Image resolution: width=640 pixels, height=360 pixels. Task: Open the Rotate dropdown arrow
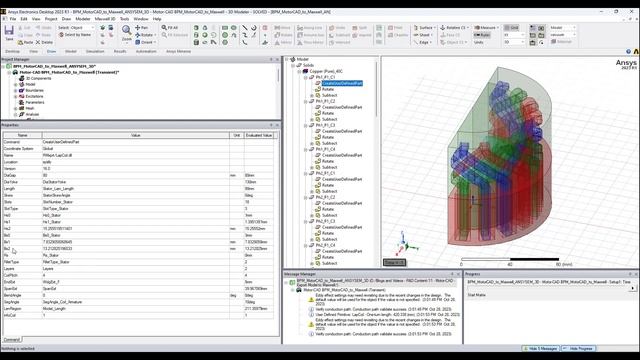[155, 35]
